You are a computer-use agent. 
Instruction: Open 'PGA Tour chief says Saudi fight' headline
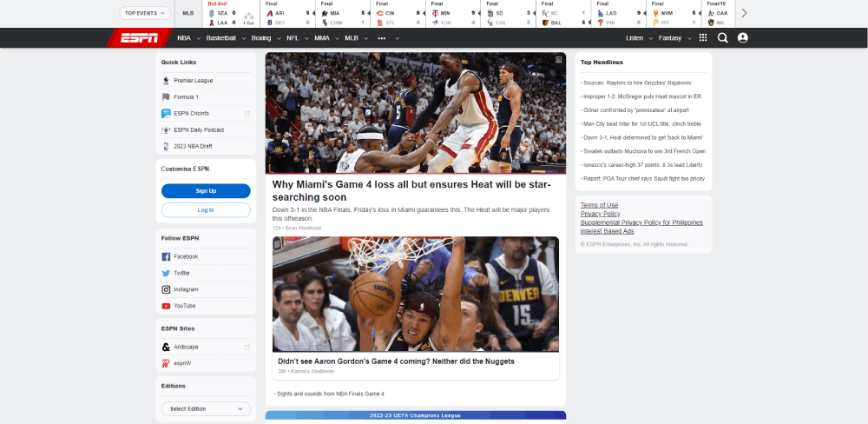[644, 178]
